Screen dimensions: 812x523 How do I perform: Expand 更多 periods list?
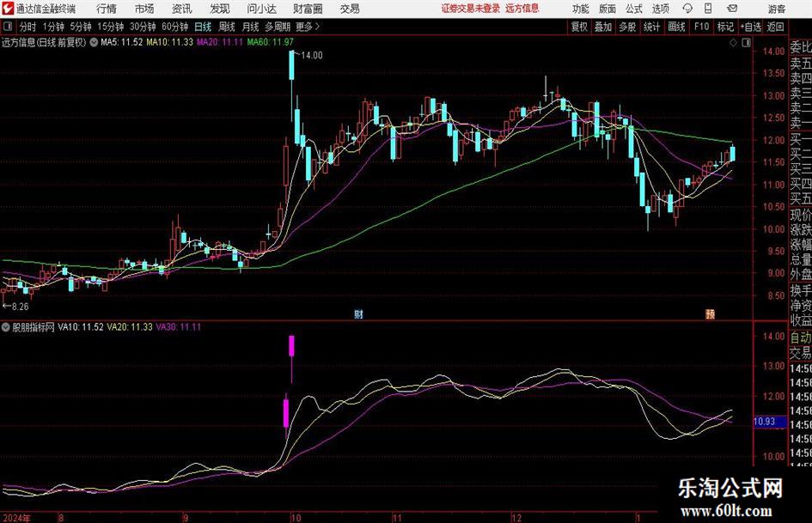coord(308,27)
